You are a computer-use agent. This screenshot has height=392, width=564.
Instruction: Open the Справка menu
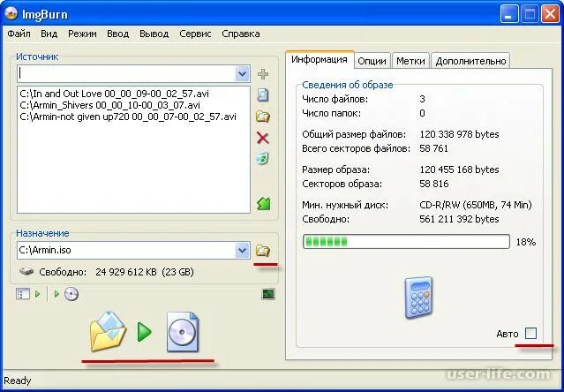pyautogui.click(x=241, y=34)
